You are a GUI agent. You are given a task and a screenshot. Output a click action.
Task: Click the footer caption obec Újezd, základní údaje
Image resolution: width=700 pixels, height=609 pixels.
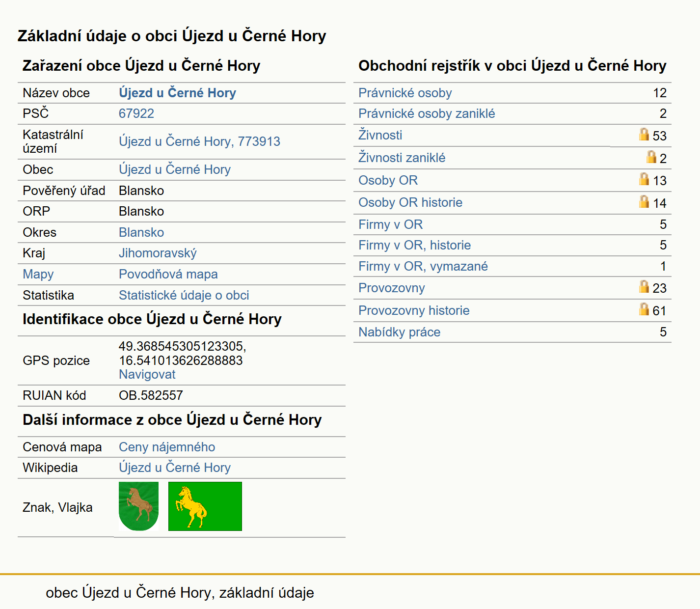(x=180, y=593)
